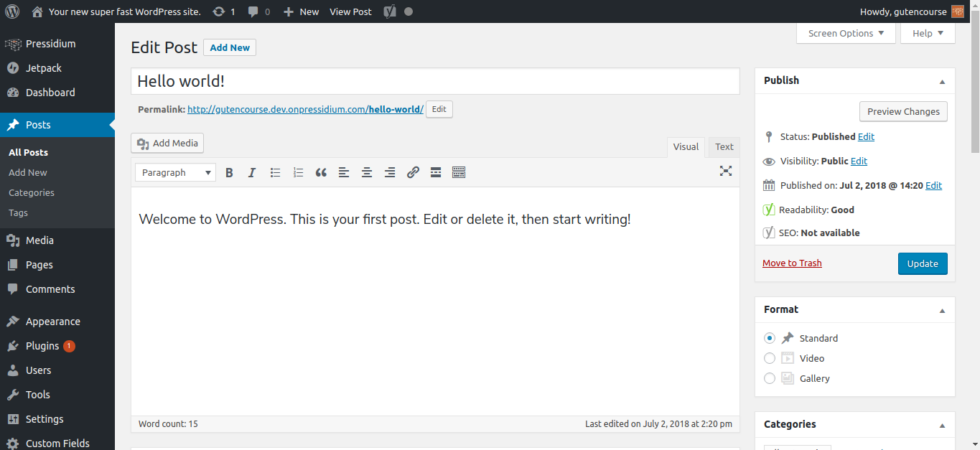Toggle italic formatting in editor toolbar
980x450 pixels.
click(252, 172)
